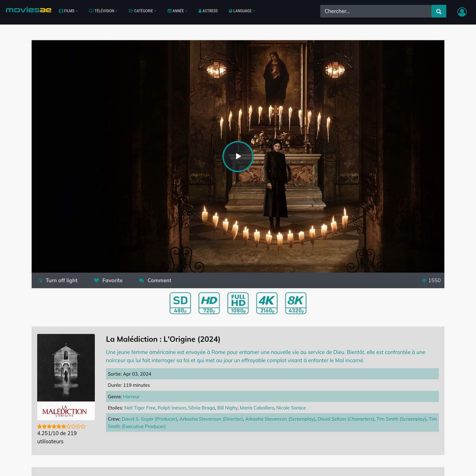Open Arkasha Stevenson (Director) link
The width and height of the screenshot is (476, 476).
pyautogui.click(x=211, y=419)
